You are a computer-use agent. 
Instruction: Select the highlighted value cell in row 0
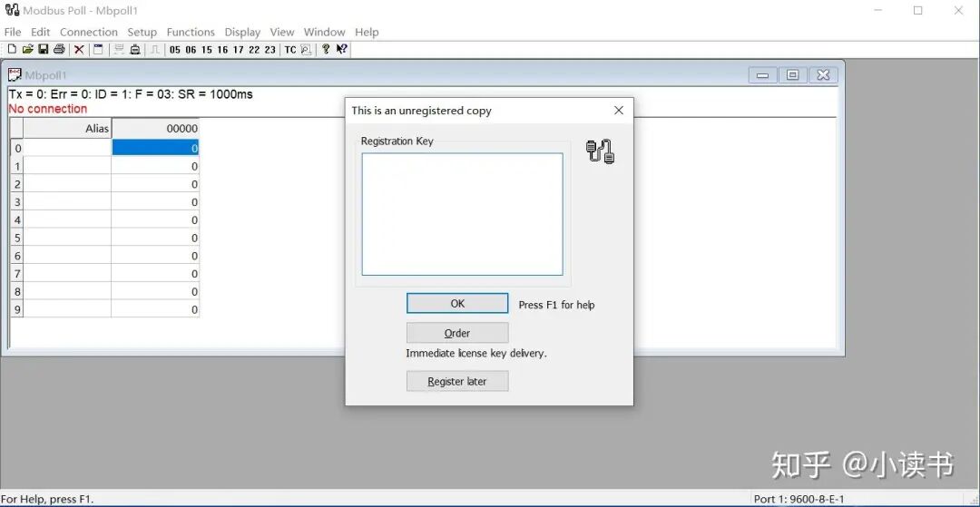click(x=155, y=148)
